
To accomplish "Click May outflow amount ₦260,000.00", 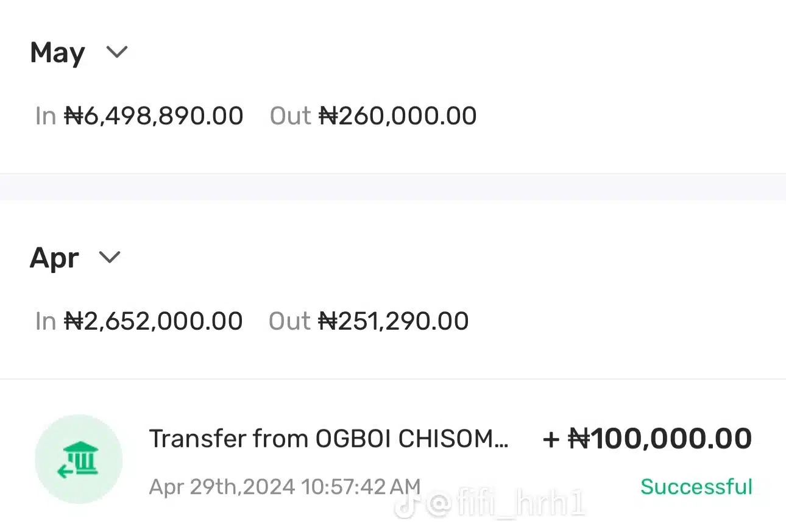I will point(398,116).
